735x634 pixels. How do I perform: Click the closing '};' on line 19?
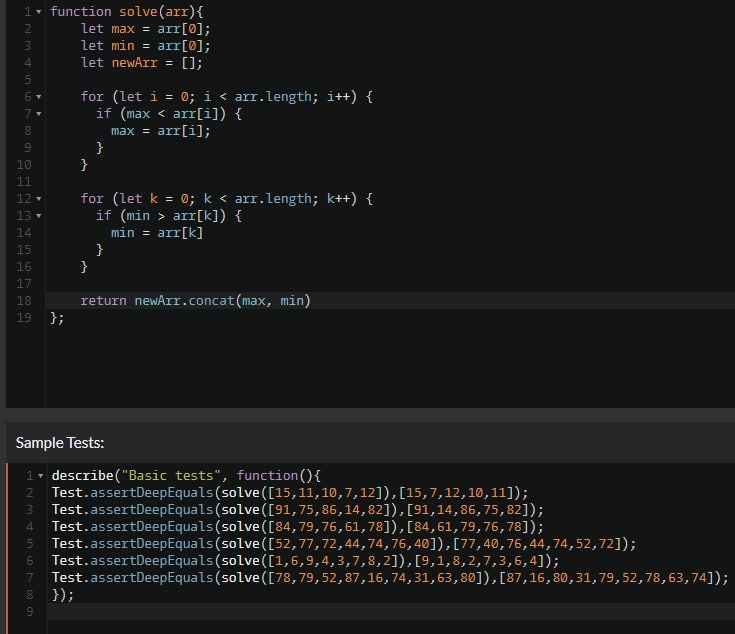(x=57, y=318)
